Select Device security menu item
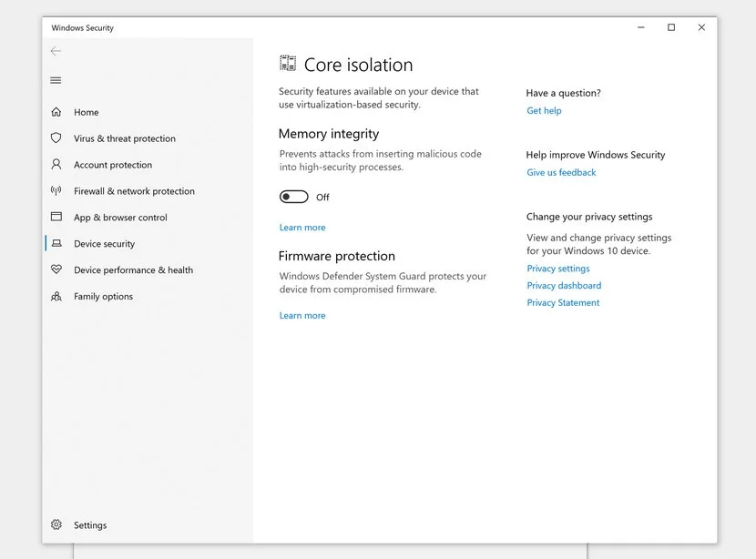 click(104, 244)
